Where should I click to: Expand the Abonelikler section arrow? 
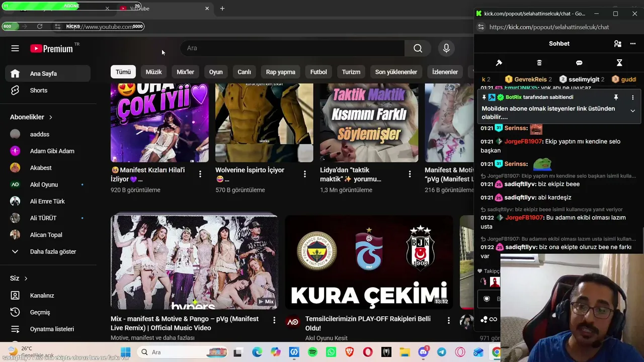point(50,117)
